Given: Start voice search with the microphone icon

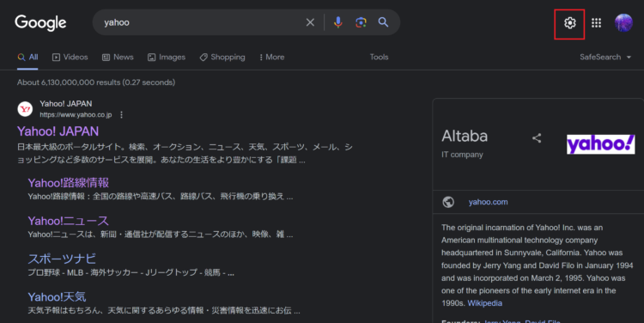Looking at the screenshot, I should (x=338, y=22).
